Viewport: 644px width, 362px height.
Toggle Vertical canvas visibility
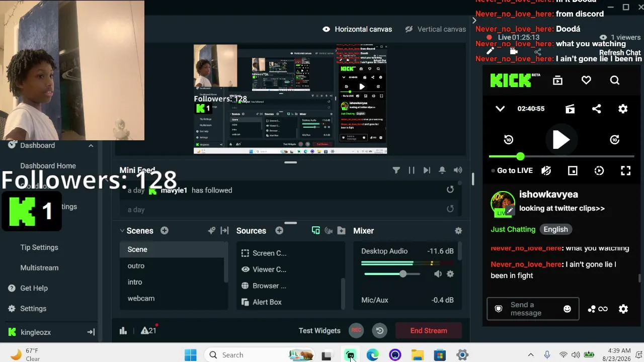409,29
